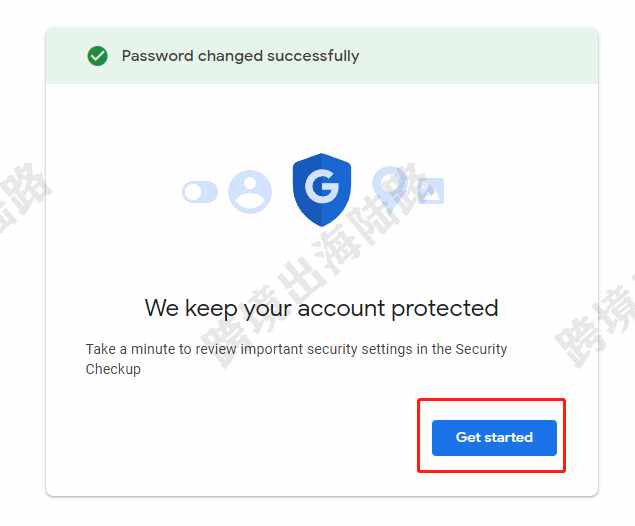Click the blue Google shield icon
The width and height of the screenshot is (635, 526).
pos(322,190)
